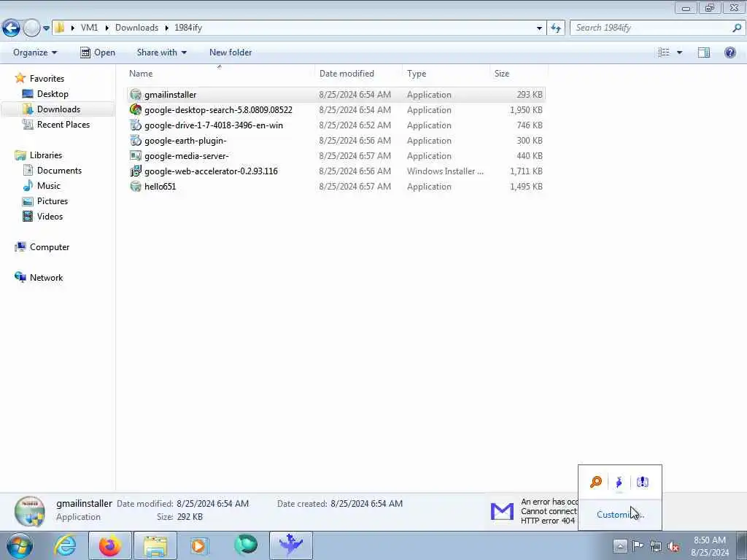Open the Videos library
747x560 pixels.
click(x=50, y=216)
